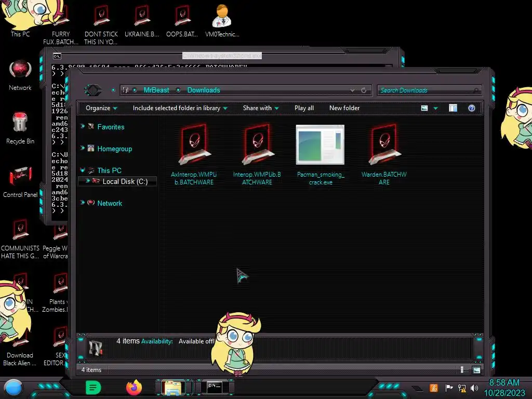Select This PC in navigation pane
This screenshot has height=399, width=532.
109,170
